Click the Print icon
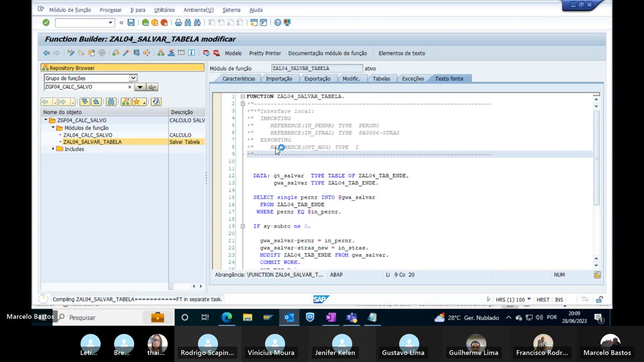The image size is (644, 362). [178, 23]
